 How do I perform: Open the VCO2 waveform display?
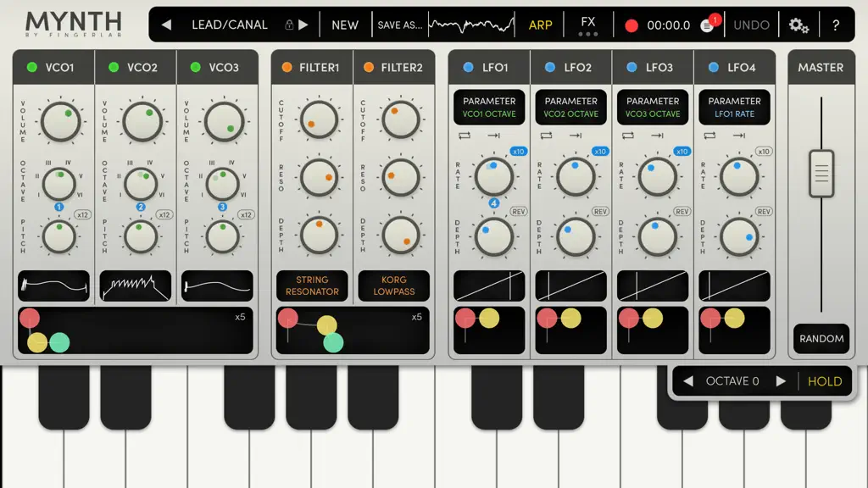pyautogui.click(x=135, y=286)
